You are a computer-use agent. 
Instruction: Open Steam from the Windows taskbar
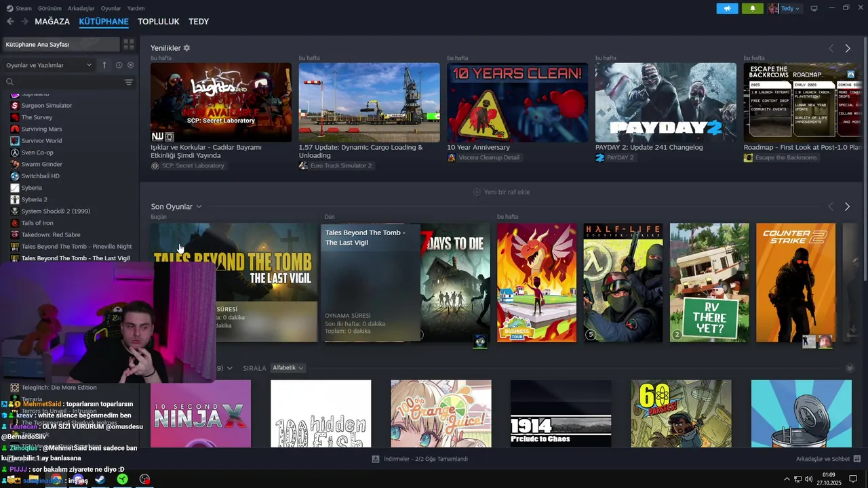coord(100,479)
